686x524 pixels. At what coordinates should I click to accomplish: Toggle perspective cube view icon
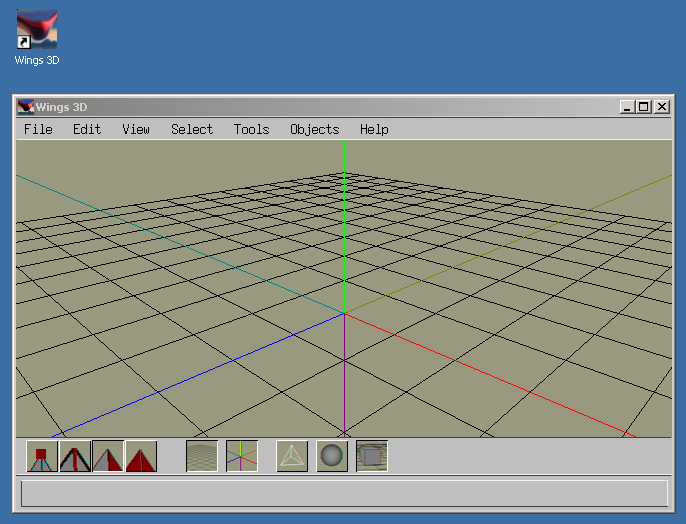click(372, 456)
